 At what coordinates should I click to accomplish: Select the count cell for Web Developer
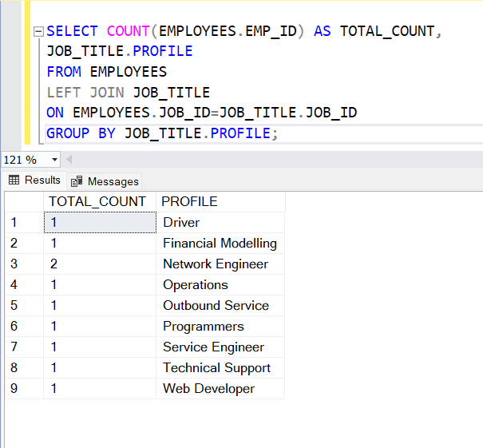point(100,389)
